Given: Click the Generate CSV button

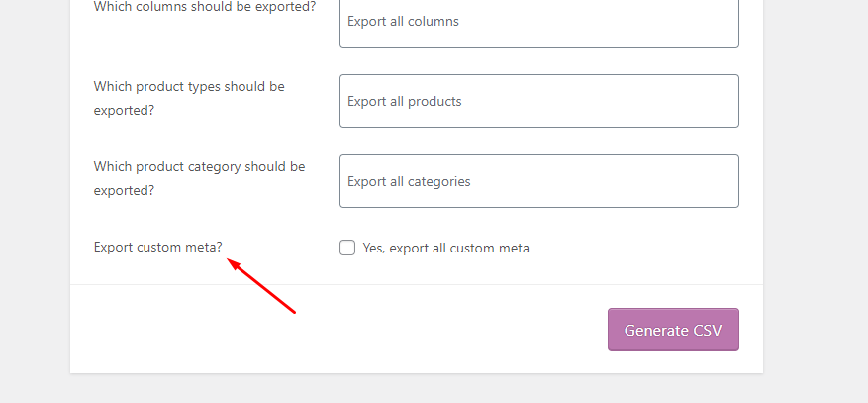Looking at the screenshot, I should (x=673, y=330).
